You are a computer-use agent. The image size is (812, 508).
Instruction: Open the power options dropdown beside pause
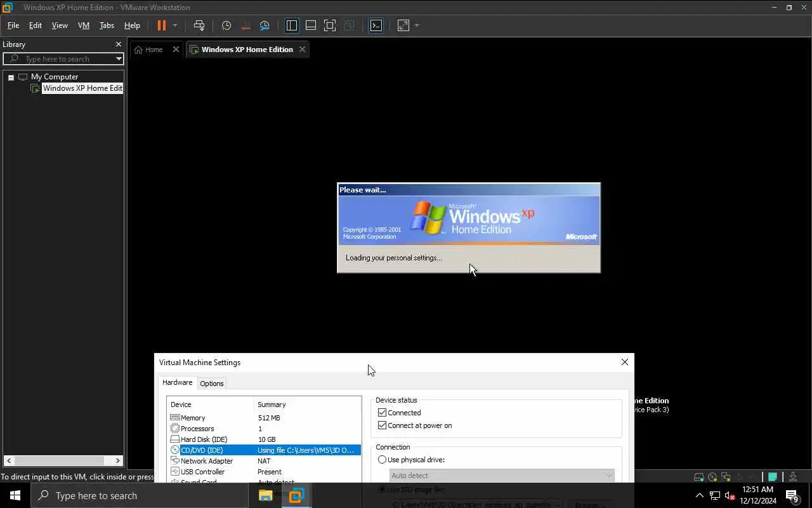click(175, 25)
